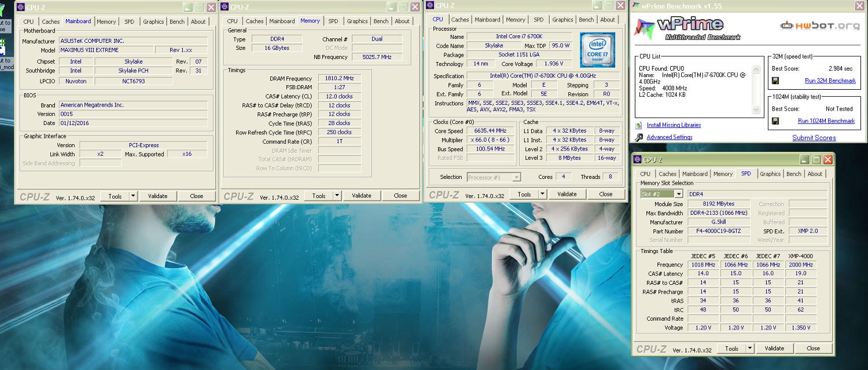Click CPU-Z title icon in SPD window
868x370 pixels.
tap(638, 160)
